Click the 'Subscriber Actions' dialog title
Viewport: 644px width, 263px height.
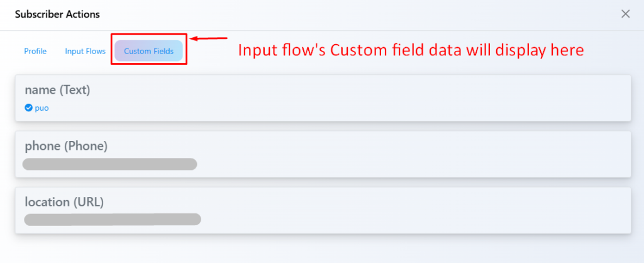57,14
